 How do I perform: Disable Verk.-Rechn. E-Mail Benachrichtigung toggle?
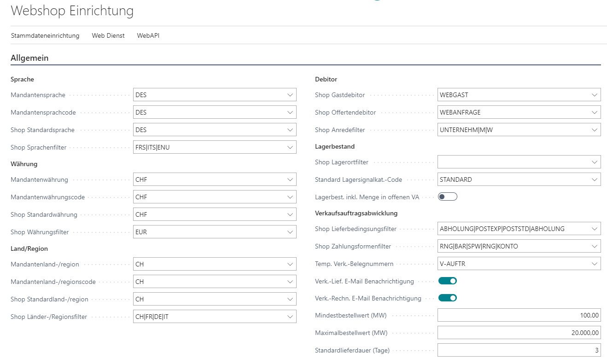click(447, 298)
